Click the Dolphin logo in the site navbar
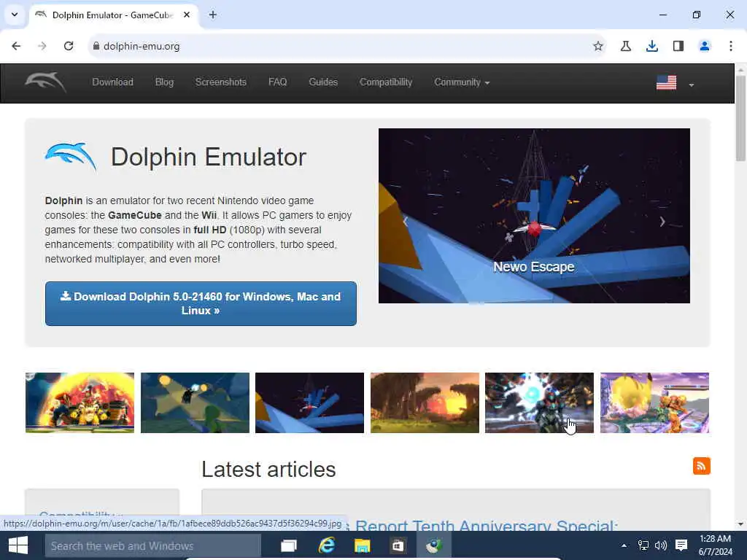The height and width of the screenshot is (560, 747). pyautogui.click(x=45, y=82)
